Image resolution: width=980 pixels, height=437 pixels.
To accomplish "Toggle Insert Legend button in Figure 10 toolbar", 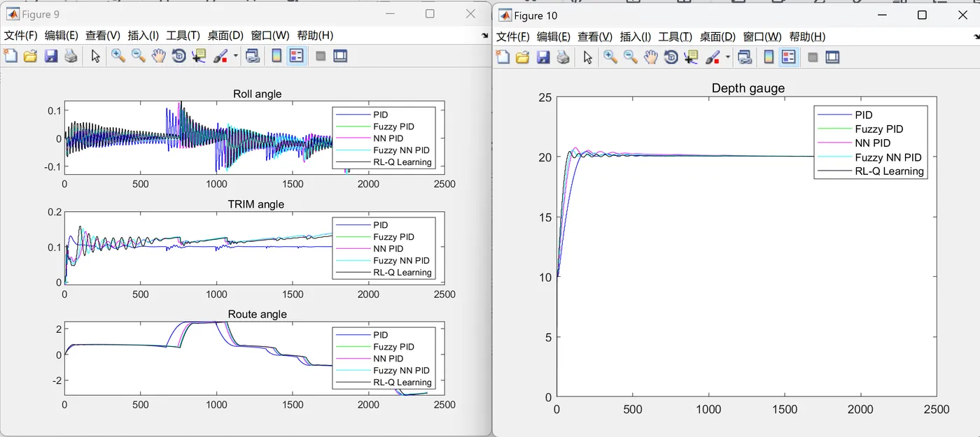I will (x=789, y=57).
